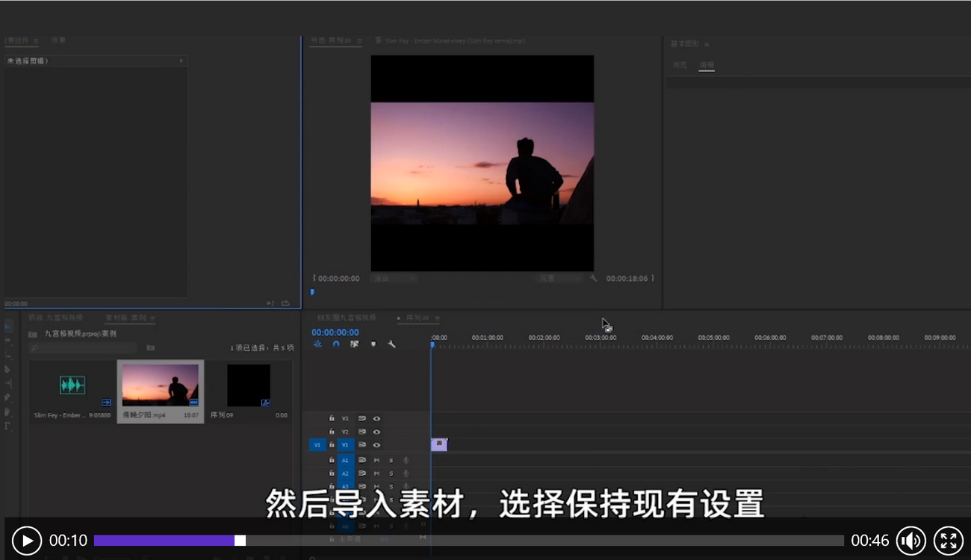Screen dimensions: 971x560
Task: Click the project bin search field
Action: (83, 348)
